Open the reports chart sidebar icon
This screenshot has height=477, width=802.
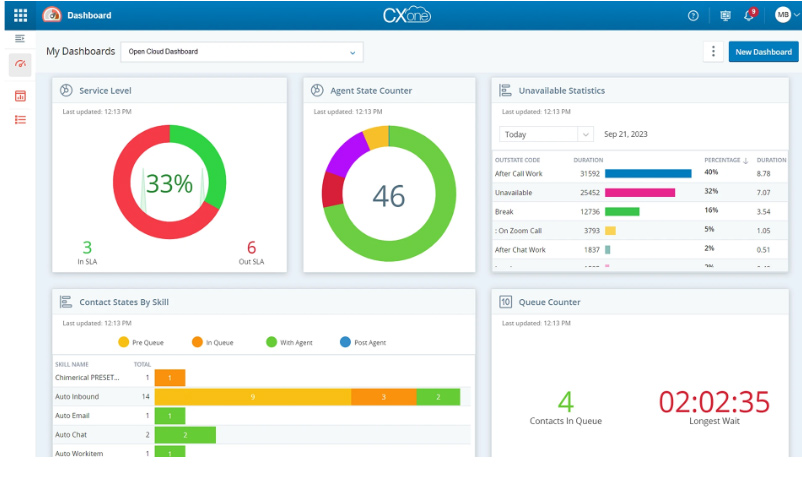pos(20,96)
